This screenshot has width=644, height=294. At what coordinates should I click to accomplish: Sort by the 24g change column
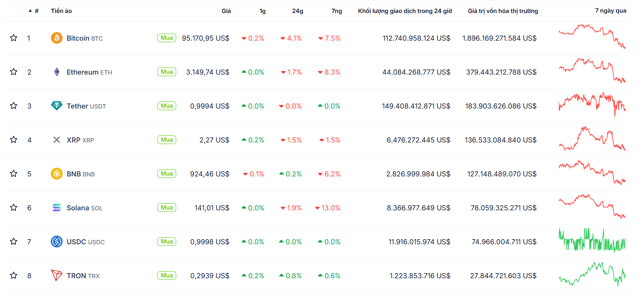pos(298,11)
